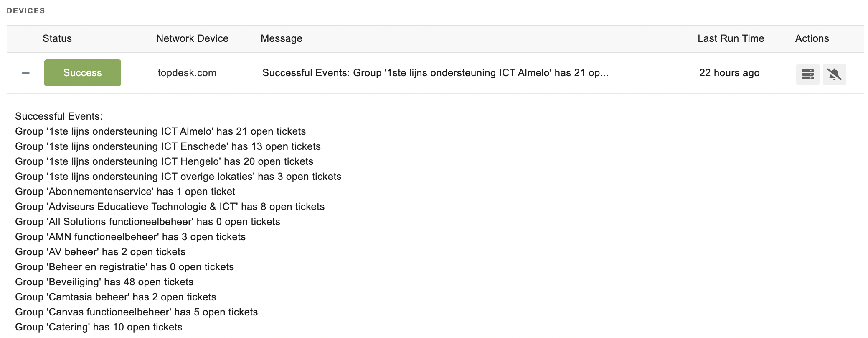Viewport: 868px width, 338px height.
Task: Click the '22 hours ago' run time
Action: [729, 73]
